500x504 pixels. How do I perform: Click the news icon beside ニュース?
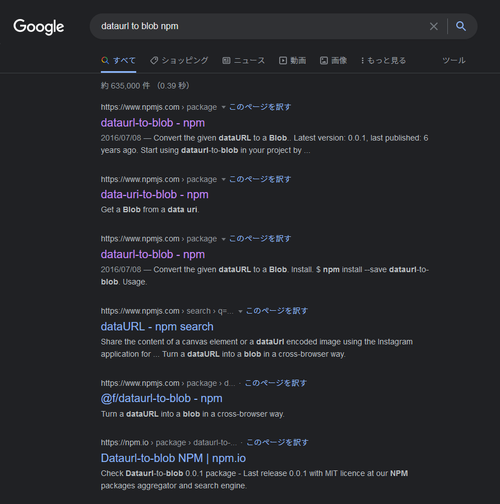coord(226,61)
